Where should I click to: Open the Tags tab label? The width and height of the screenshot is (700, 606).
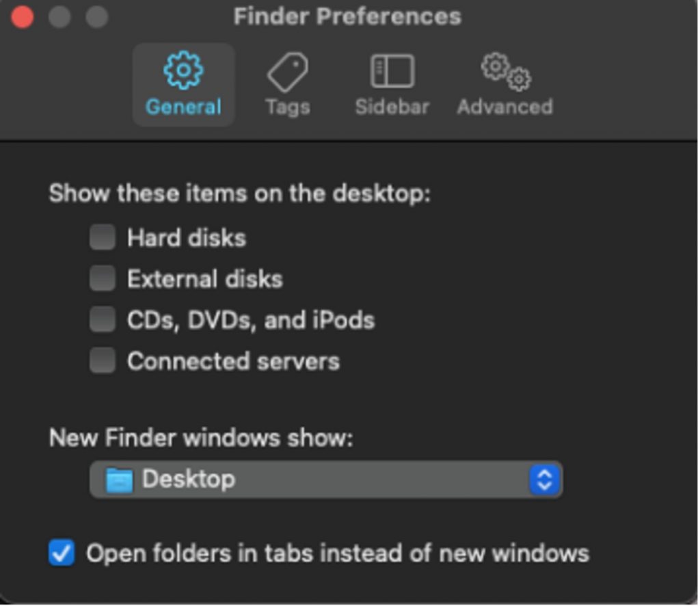coord(287,107)
